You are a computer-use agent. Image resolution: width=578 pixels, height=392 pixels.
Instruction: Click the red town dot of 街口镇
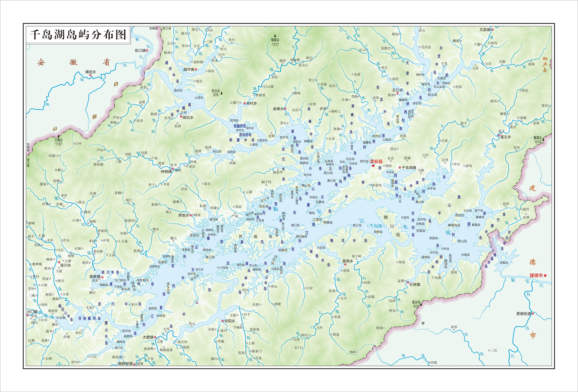(147, 50)
